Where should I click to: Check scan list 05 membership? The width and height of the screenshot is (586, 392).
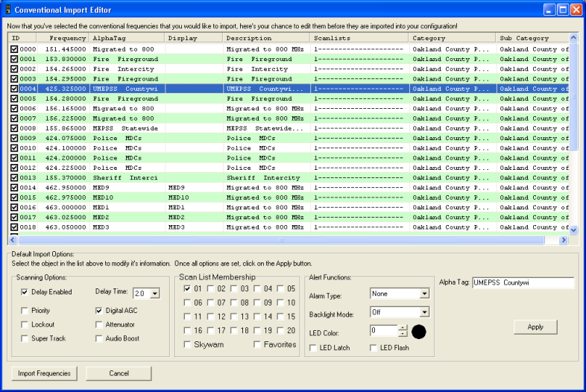point(281,288)
